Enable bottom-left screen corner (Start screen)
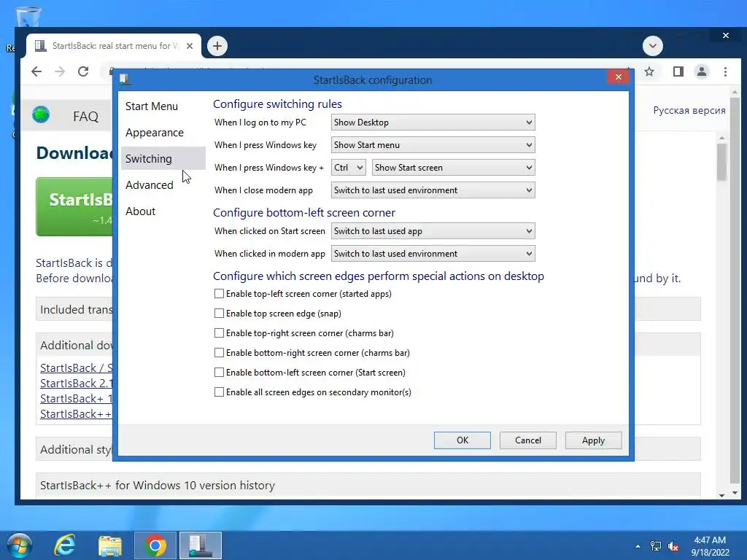747x560 pixels. click(219, 373)
